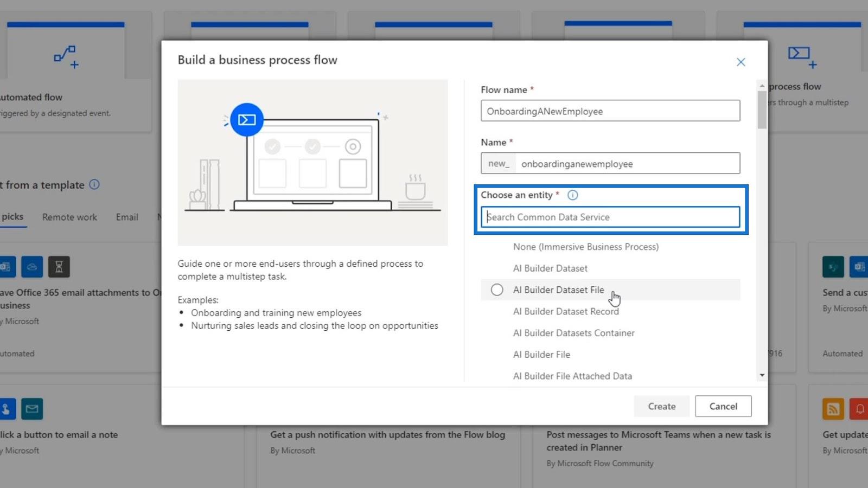
Task: Click the green icon on the Send a cus card
Action: pyautogui.click(x=833, y=267)
